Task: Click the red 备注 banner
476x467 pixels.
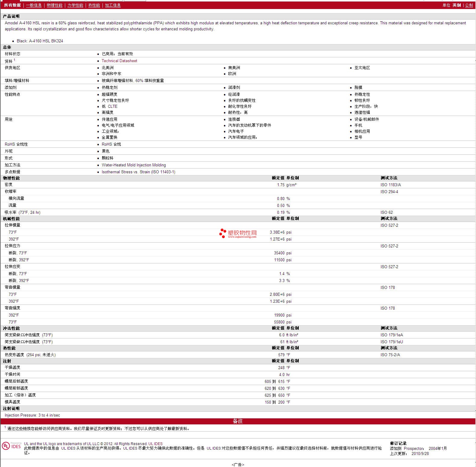Action: [238, 421]
